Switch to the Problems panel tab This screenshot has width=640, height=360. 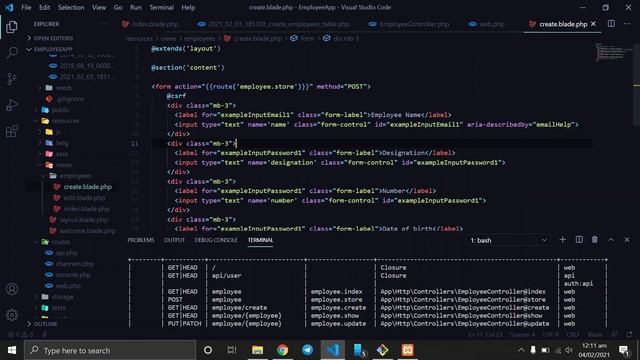pos(141,240)
